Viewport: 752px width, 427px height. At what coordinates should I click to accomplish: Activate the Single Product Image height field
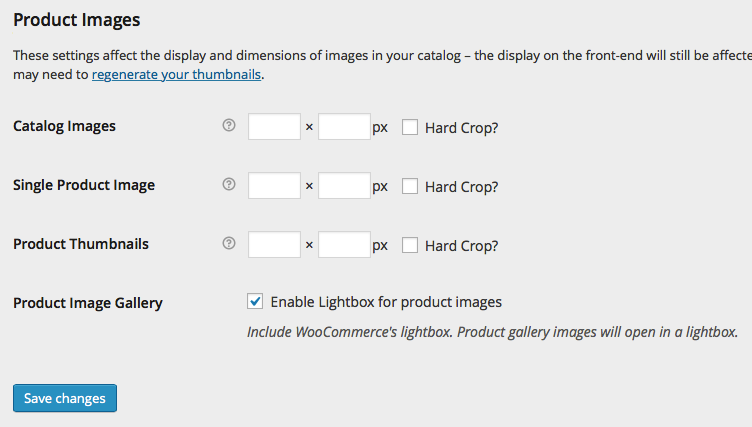[x=344, y=186]
